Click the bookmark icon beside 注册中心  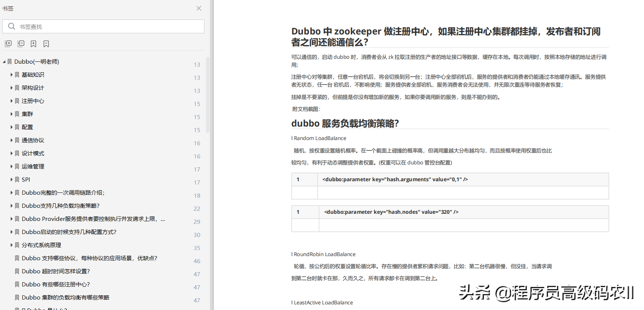pyautogui.click(x=17, y=101)
